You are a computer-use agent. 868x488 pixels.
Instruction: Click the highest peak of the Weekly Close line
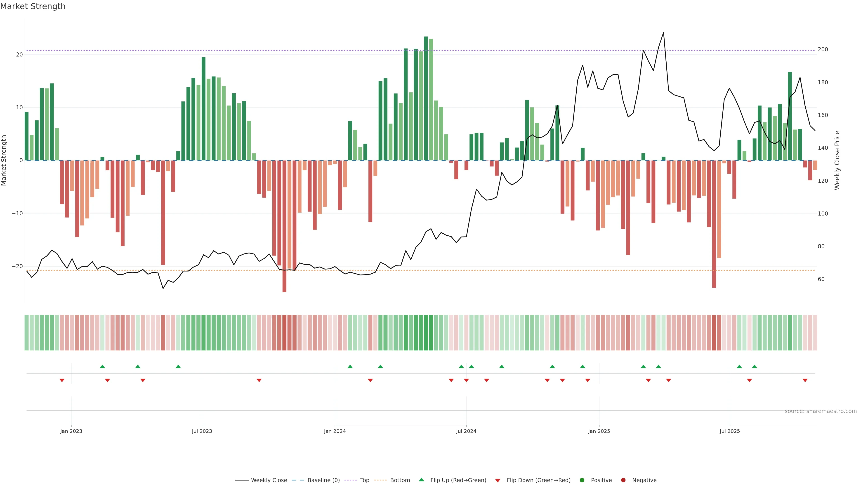tap(663, 33)
